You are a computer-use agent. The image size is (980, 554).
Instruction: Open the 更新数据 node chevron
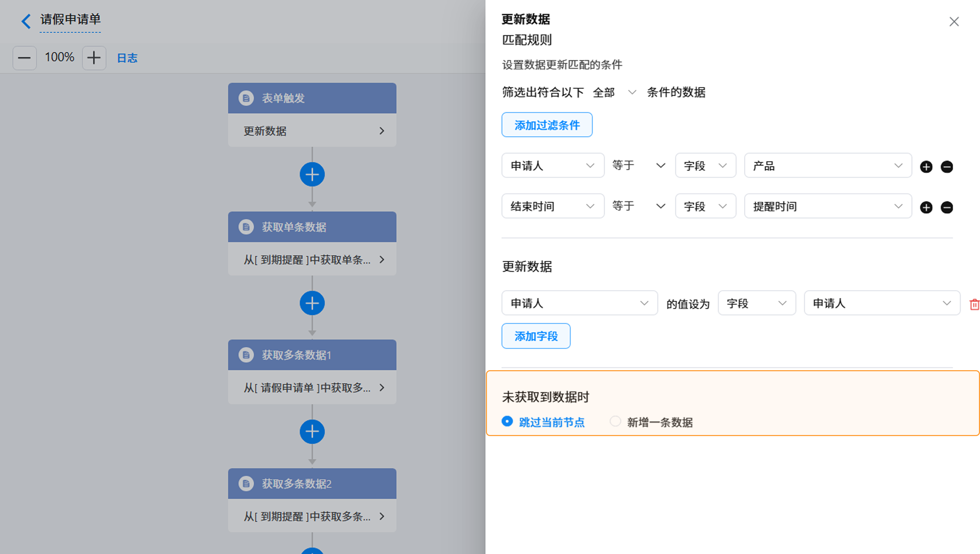382,131
